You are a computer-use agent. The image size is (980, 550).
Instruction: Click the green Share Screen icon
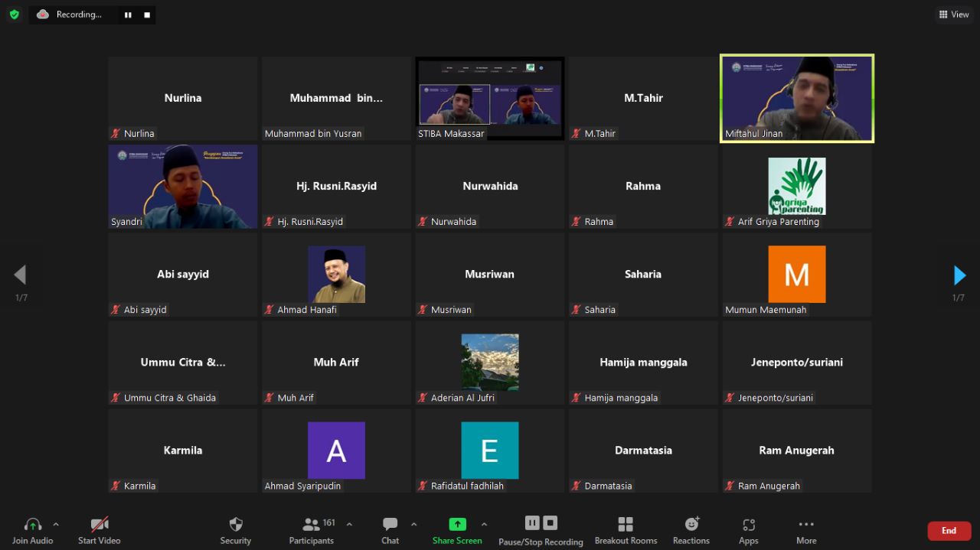tap(457, 525)
